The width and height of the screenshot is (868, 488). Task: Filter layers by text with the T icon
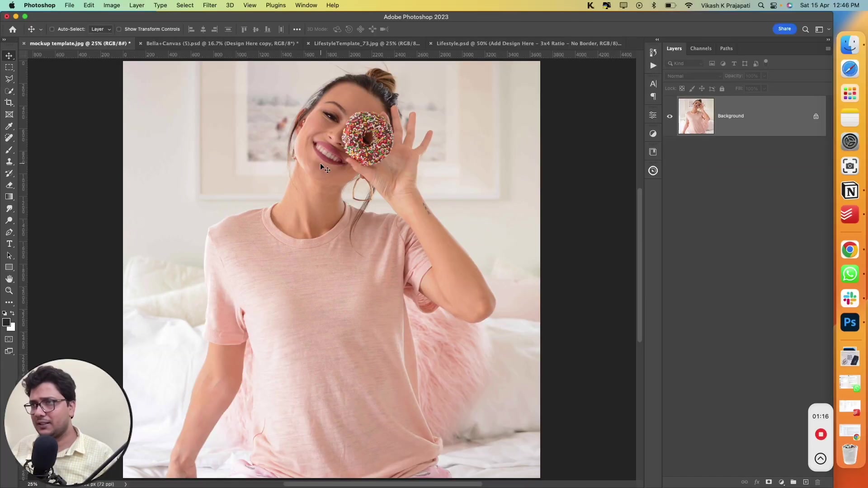click(x=734, y=63)
